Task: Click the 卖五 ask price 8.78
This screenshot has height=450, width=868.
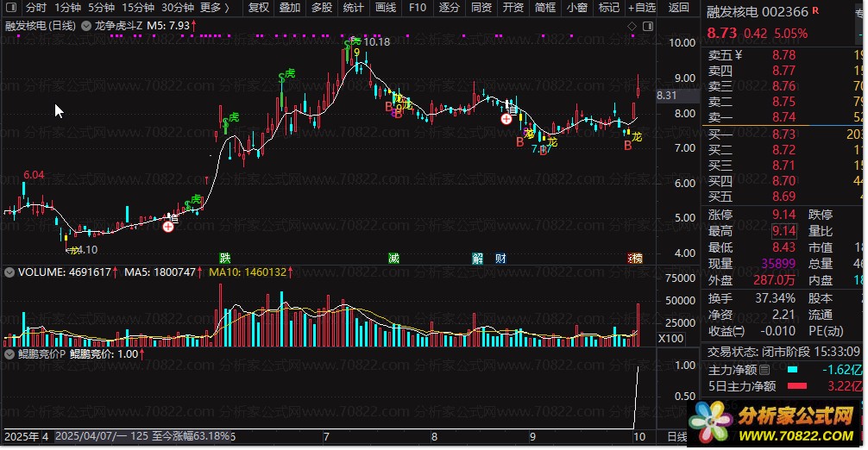Action: coord(783,54)
